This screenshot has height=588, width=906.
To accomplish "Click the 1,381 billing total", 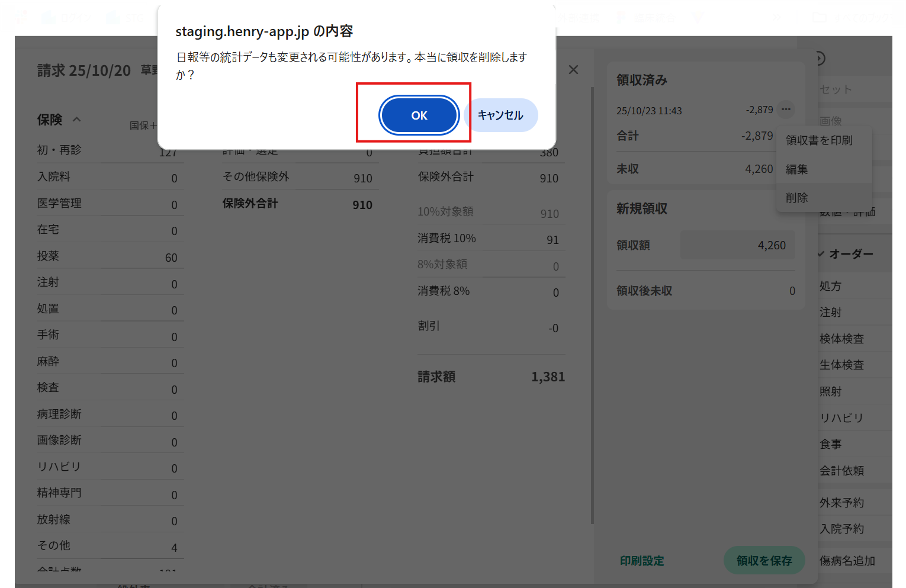I will coord(548,377).
